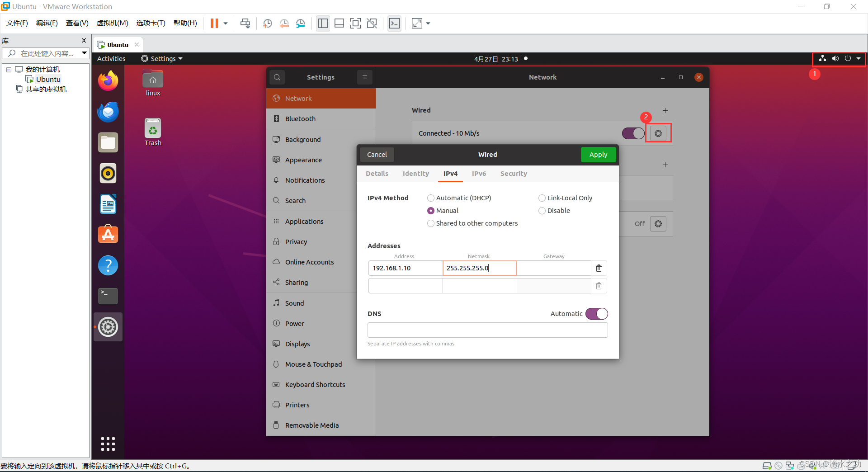Screen dimensions: 868x472
Task: Switch to the Security tab
Action: click(514, 174)
